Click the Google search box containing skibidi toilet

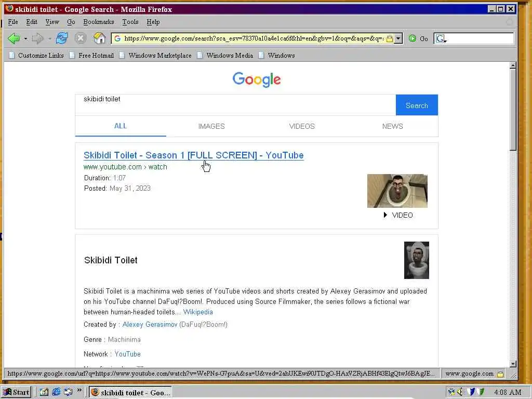pos(235,104)
